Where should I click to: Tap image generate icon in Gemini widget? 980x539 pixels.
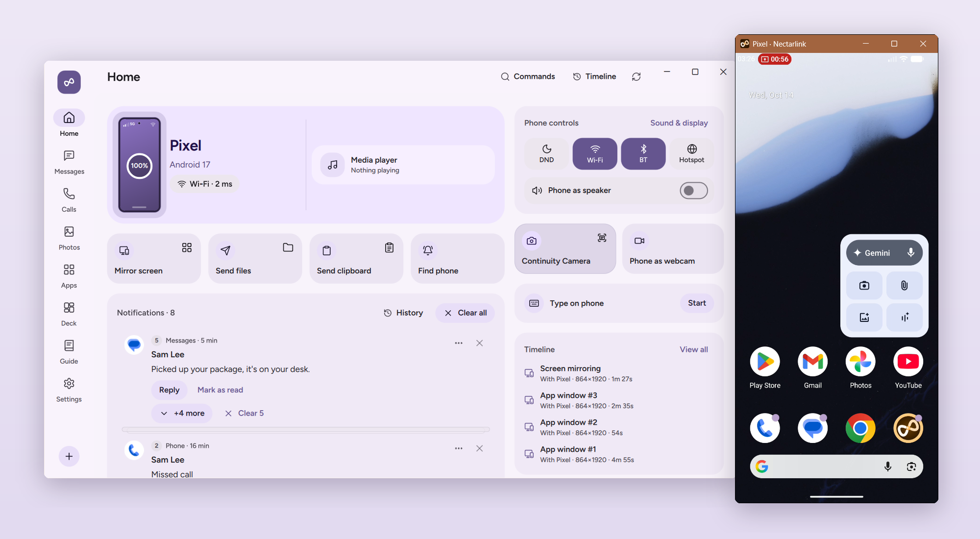coord(864,318)
